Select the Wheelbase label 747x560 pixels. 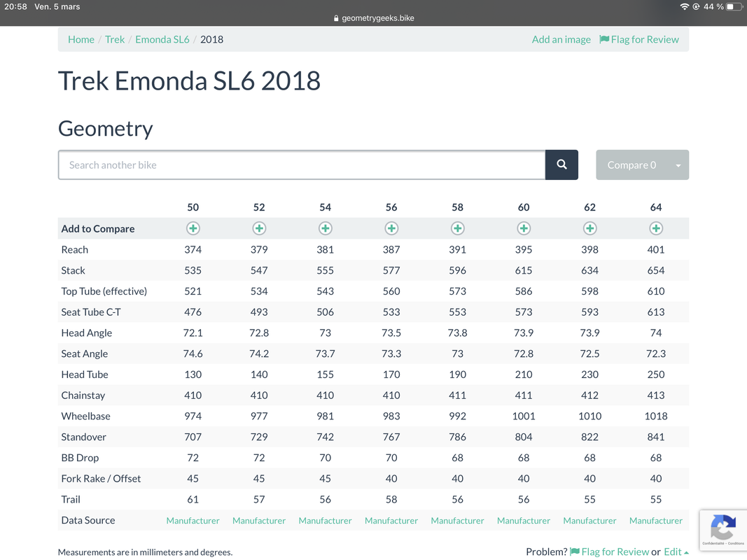point(85,416)
